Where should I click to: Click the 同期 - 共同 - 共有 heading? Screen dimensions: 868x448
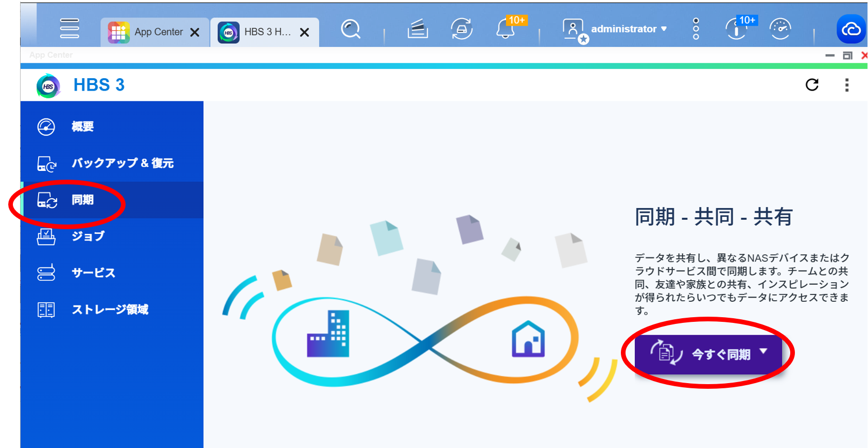(714, 217)
